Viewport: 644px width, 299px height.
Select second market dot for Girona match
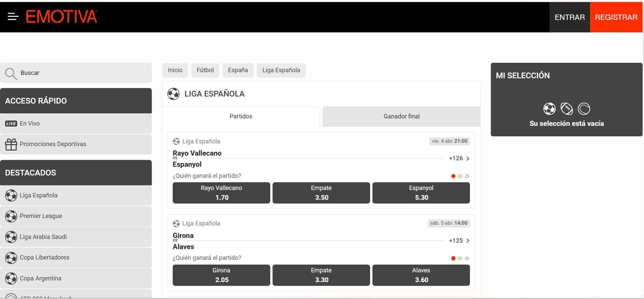click(460, 258)
